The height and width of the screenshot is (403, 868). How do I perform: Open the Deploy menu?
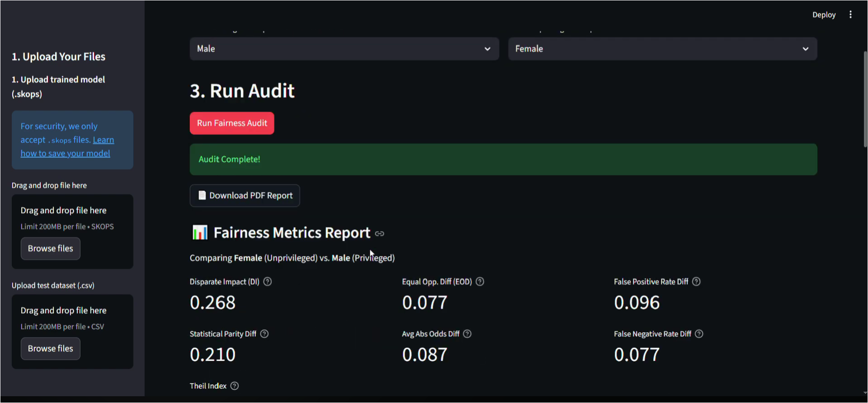(x=824, y=15)
